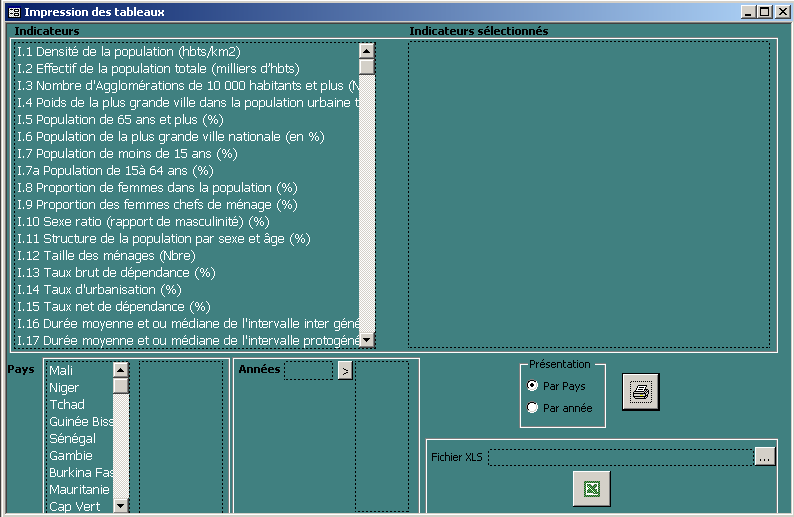Open the file browse '...' button
This screenshot has height=517, width=794.
click(765, 457)
